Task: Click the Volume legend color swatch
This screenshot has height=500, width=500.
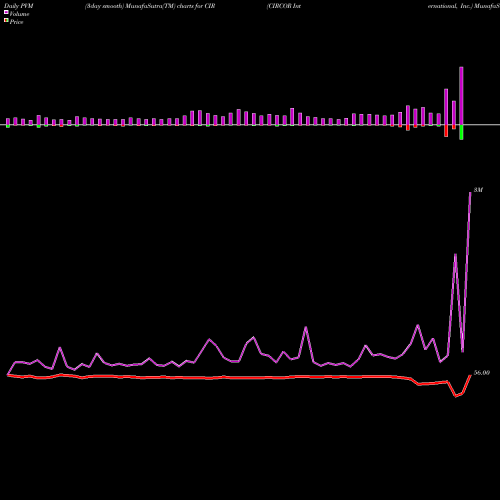Action: pos(6,12)
